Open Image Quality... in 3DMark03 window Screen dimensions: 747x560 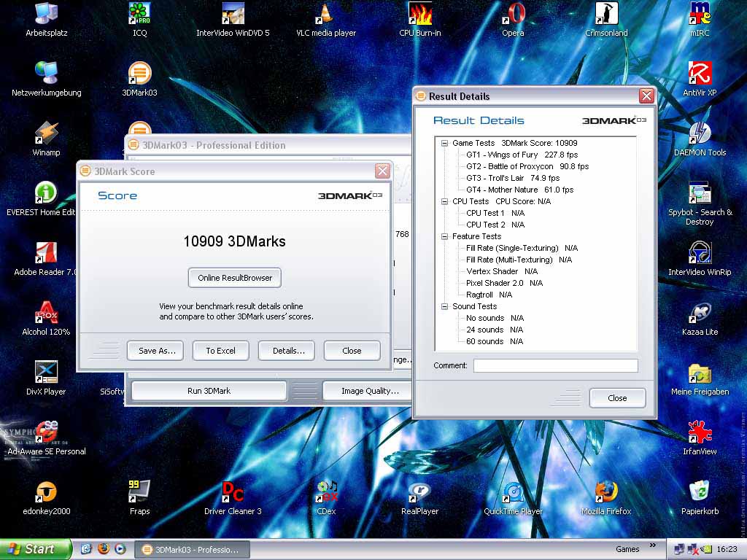coord(368,391)
